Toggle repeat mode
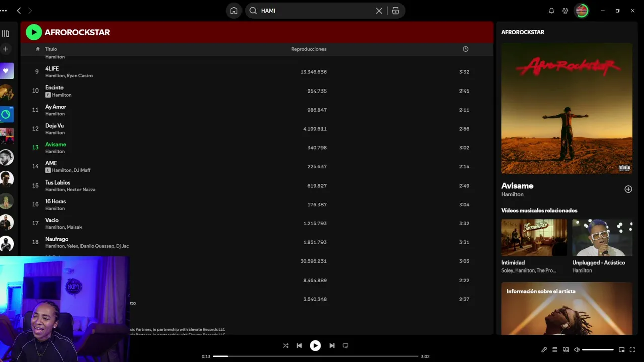Screen dimensions: 644x362 tap(345, 346)
